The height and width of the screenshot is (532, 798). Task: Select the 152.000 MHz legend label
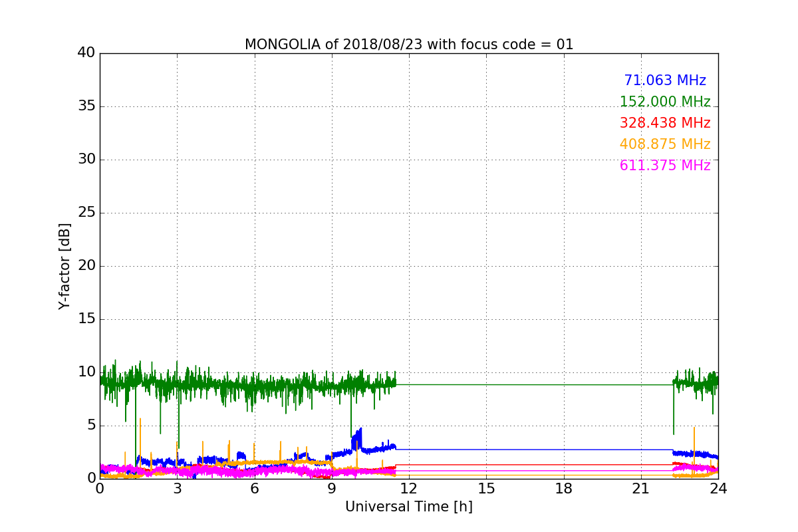(665, 102)
